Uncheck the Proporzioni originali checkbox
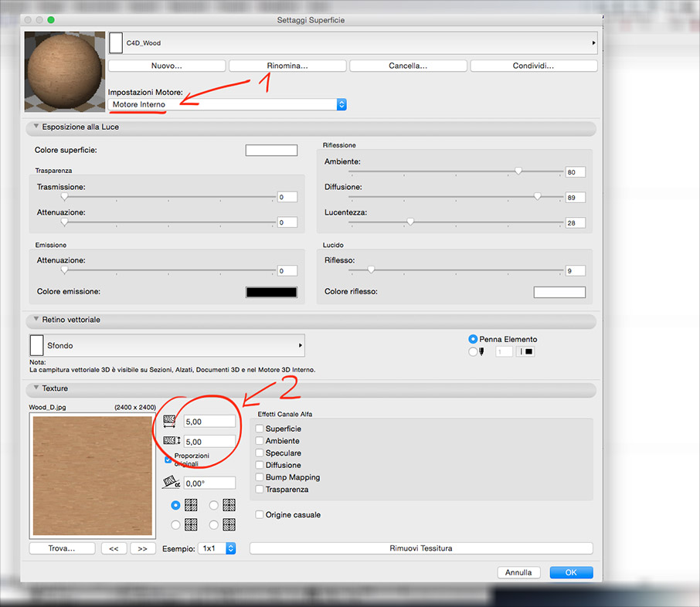This screenshot has width=700, height=607. [168, 459]
